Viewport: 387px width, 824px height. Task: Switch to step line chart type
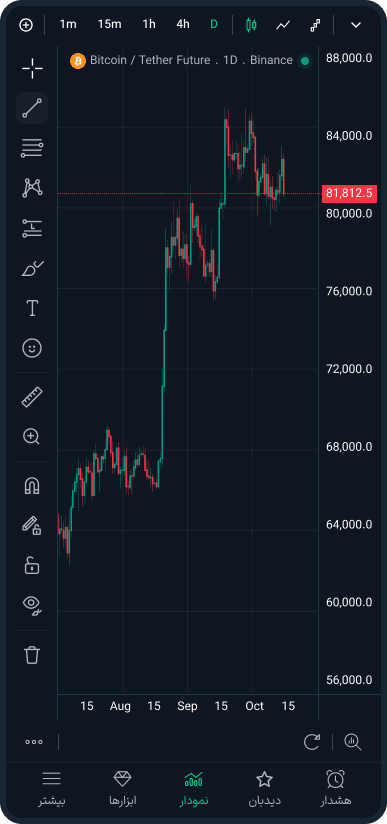[x=315, y=25]
